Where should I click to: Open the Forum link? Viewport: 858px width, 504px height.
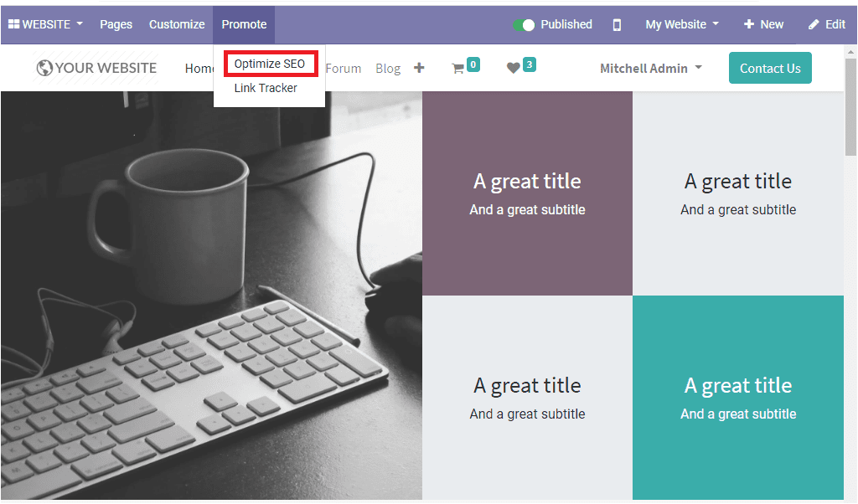[343, 69]
